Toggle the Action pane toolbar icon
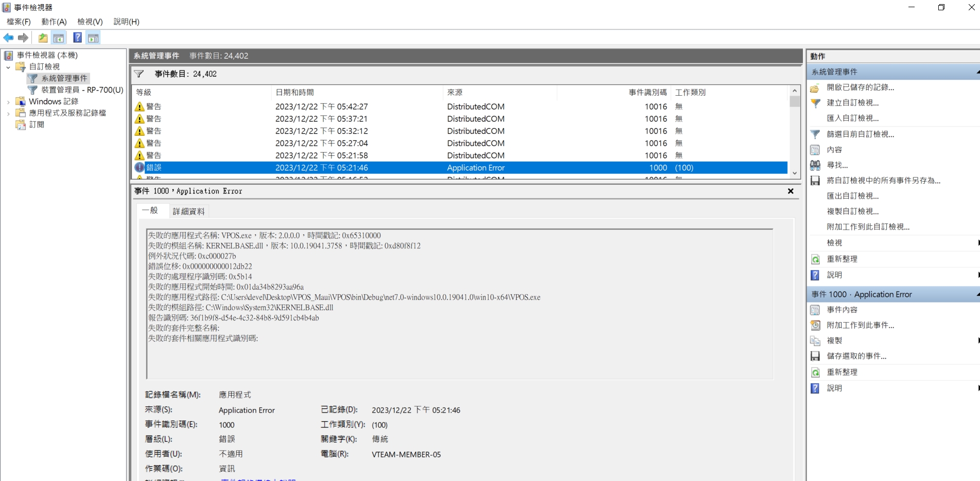Image resolution: width=980 pixels, height=481 pixels. click(93, 38)
